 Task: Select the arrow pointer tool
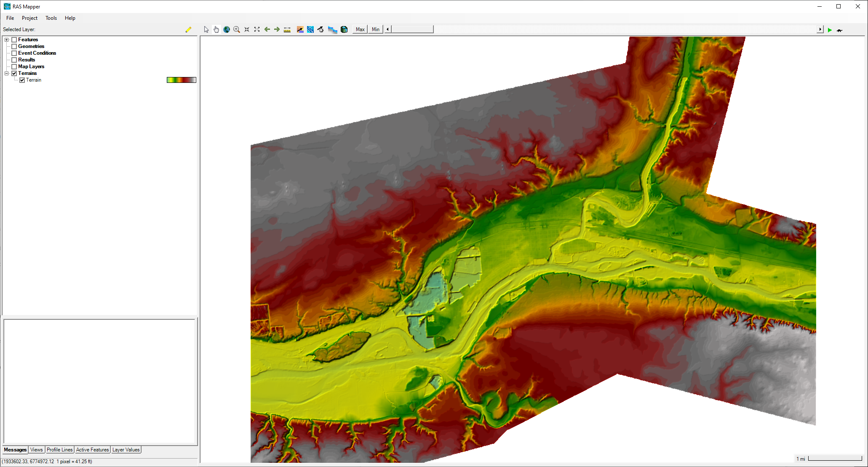(x=206, y=29)
